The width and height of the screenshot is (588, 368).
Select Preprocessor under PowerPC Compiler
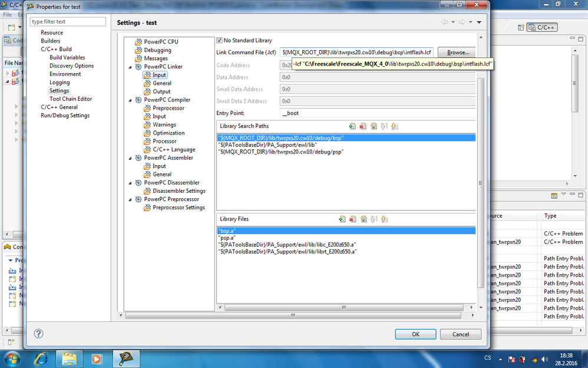(169, 108)
